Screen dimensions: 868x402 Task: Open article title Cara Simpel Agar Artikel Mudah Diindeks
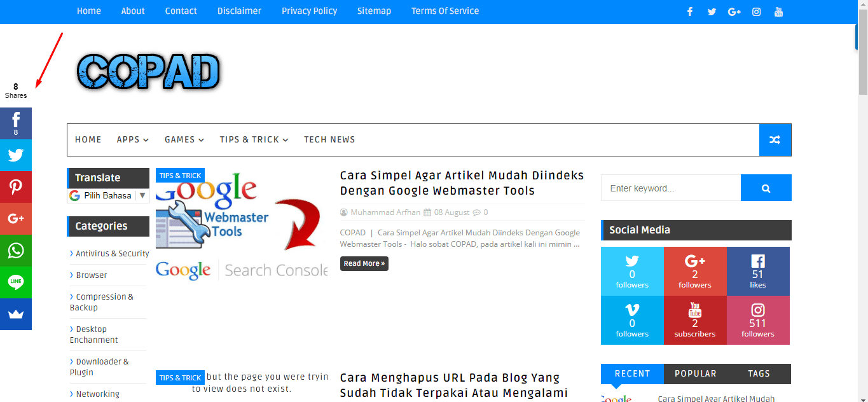point(462,183)
